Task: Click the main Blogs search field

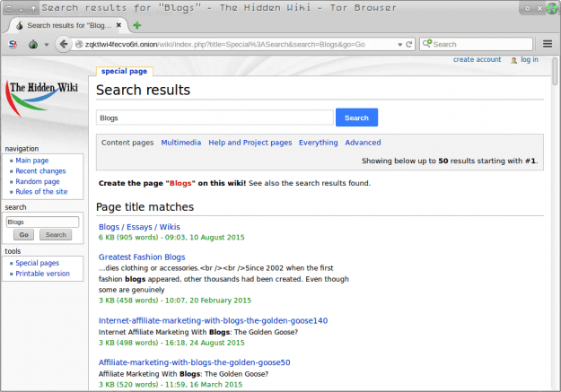Action: [x=215, y=118]
